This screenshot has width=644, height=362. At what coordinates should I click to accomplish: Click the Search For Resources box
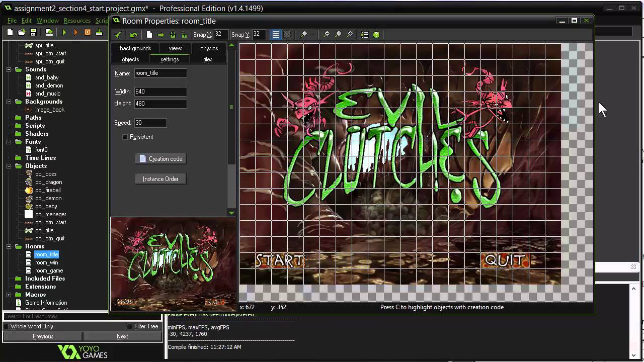[x=82, y=316]
